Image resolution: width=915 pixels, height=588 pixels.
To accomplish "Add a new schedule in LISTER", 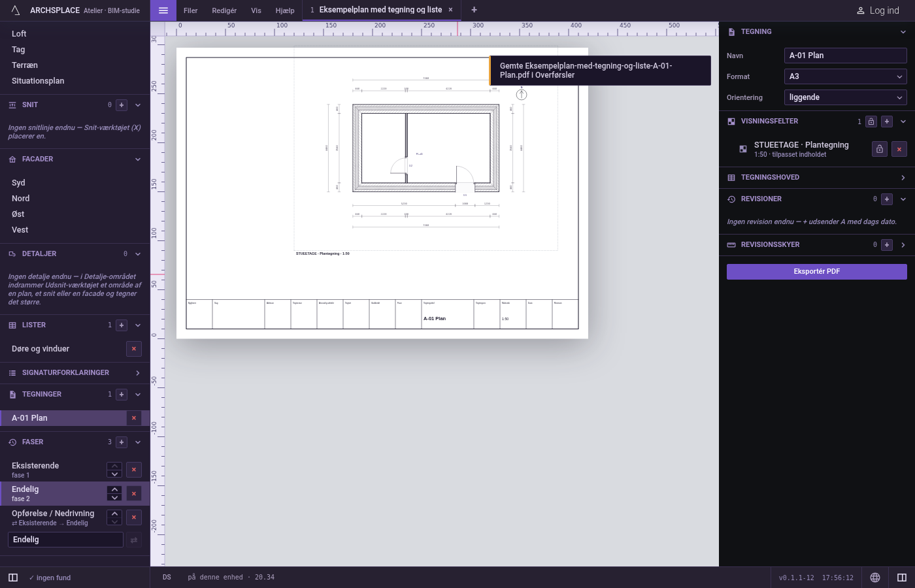I will tap(122, 325).
